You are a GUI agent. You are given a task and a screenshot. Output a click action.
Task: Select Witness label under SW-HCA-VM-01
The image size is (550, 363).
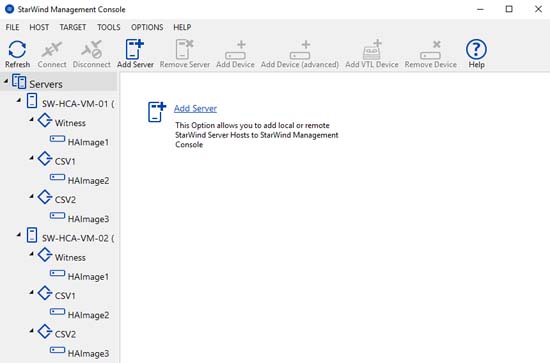pos(70,123)
